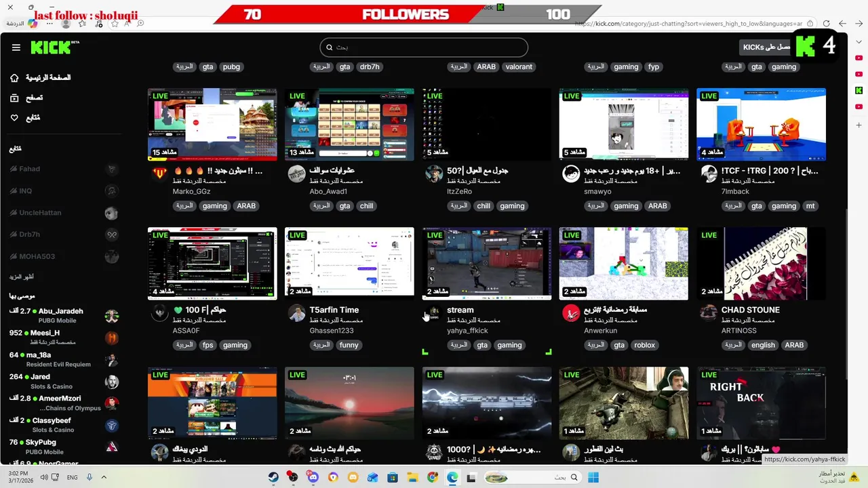Image resolution: width=868 pixels, height=488 pixels.
Task: Open Abo_Awad1's live stream thumbnail
Action: [349, 124]
